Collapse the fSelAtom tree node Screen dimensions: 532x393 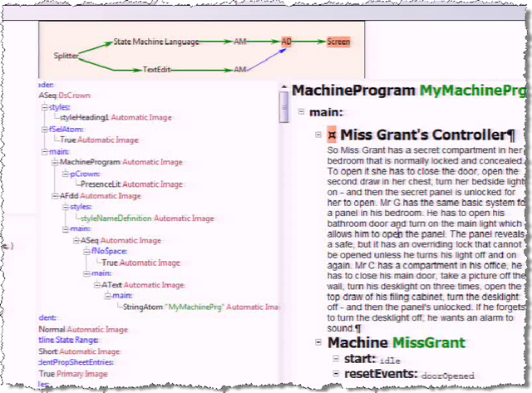(44, 130)
